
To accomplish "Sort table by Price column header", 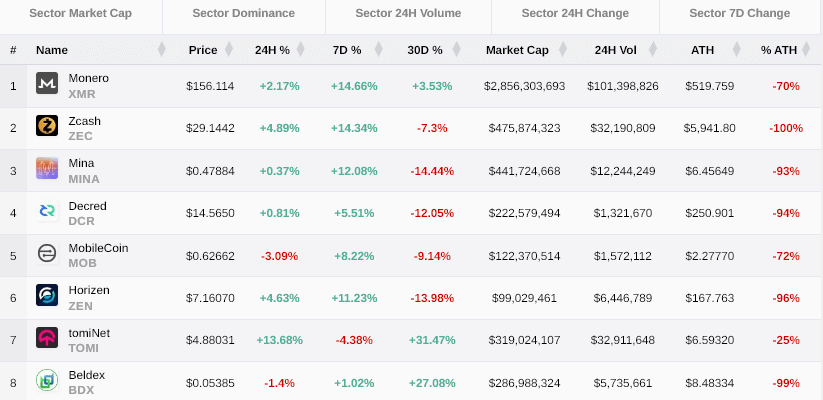I will coord(202,49).
